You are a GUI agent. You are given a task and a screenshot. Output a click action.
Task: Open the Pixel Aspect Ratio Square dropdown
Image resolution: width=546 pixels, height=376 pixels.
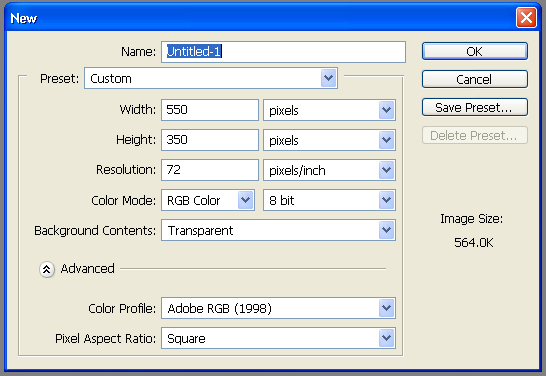pyautogui.click(x=278, y=338)
